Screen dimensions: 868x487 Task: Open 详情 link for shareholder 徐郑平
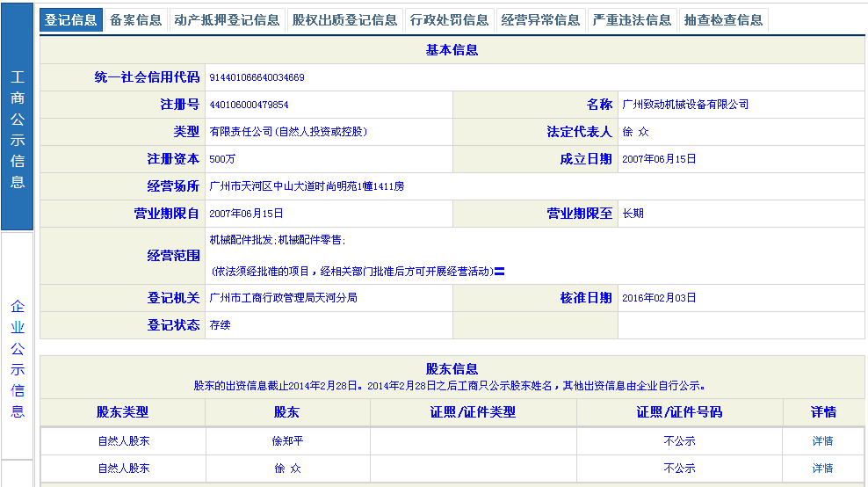click(822, 441)
